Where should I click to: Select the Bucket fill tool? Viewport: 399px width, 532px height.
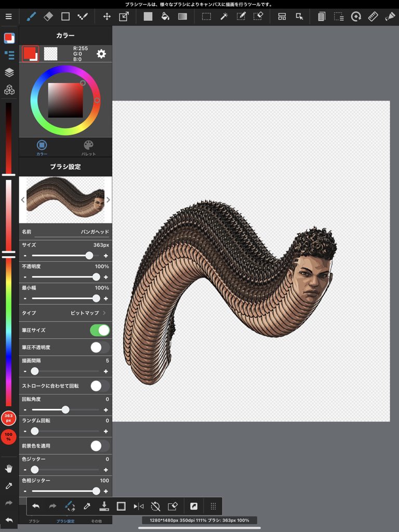(165, 17)
